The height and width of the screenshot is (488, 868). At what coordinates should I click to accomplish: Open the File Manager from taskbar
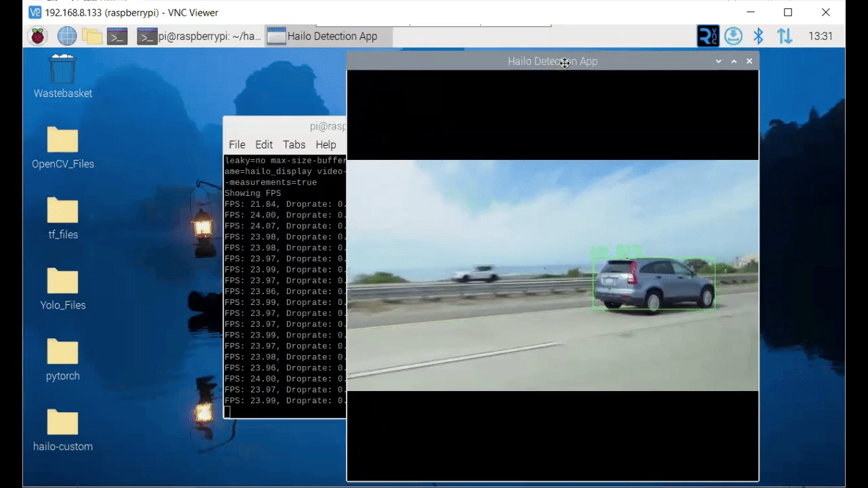pyautogui.click(x=92, y=36)
